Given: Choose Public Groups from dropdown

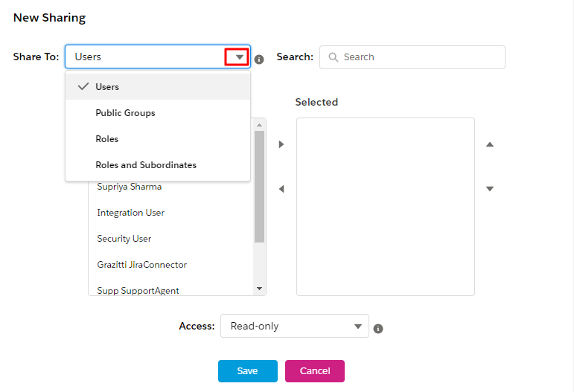Looking at the screenshot, I should pyautogui.click(x=158, y=113).
